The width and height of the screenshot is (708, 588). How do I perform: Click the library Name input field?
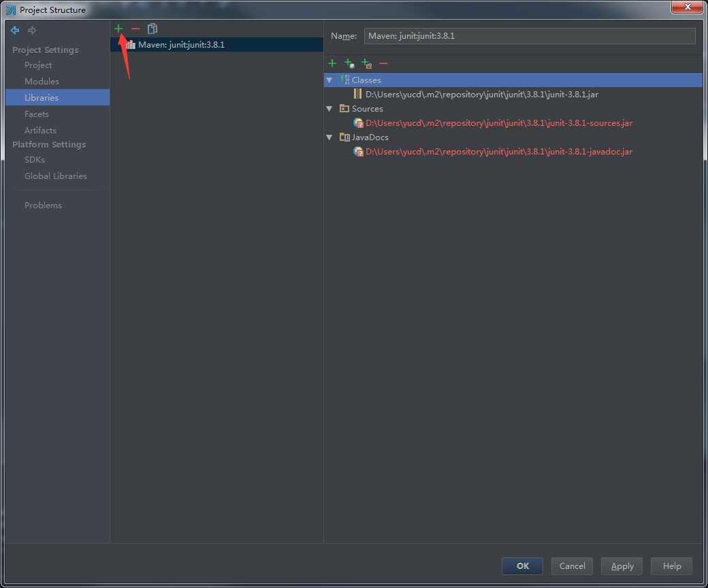530,36
